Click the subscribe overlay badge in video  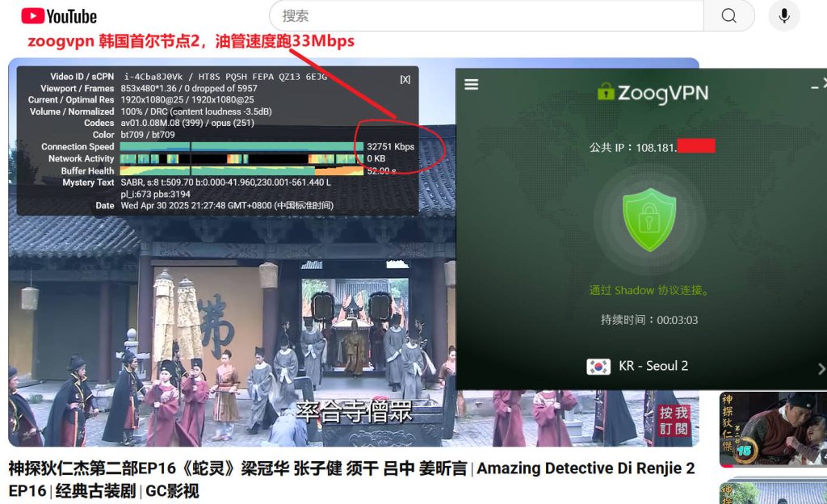(674, 421)
